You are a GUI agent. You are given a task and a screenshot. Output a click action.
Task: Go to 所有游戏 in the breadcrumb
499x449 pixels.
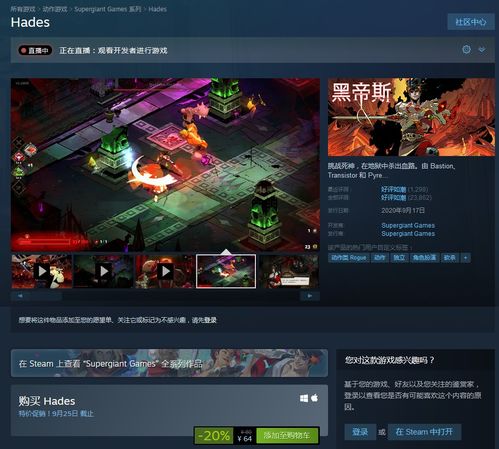click(x=23, y=9)
